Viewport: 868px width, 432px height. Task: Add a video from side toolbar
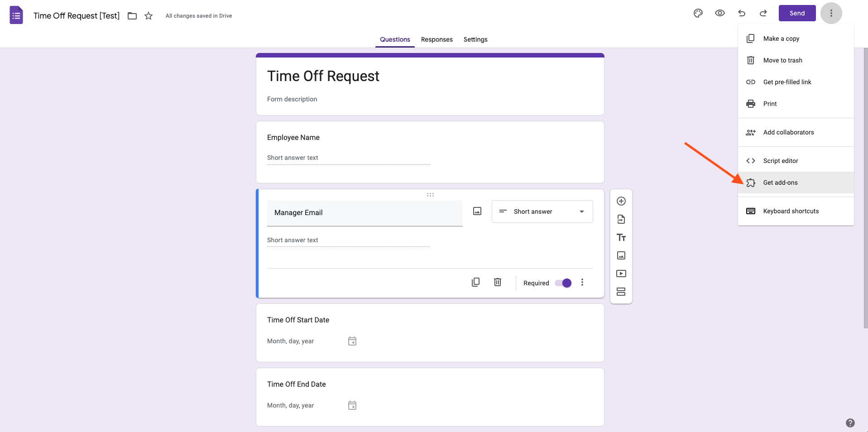[621, 274]
